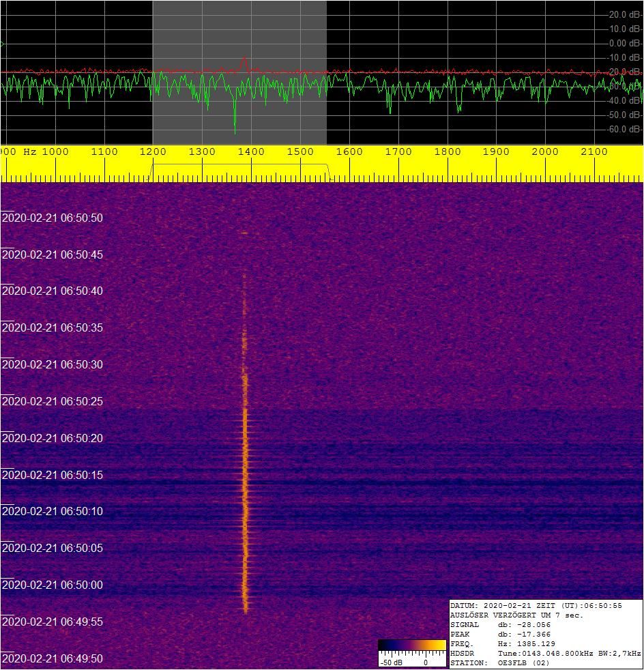Click the 06:49:55 waterfall timestamp
Viewport: 644px width, 670px height.
(x=53, y=622)
